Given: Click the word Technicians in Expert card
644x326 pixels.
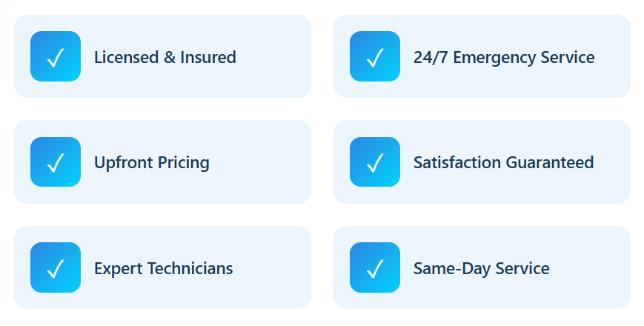Looking at the screenshot, I should 190,268.
